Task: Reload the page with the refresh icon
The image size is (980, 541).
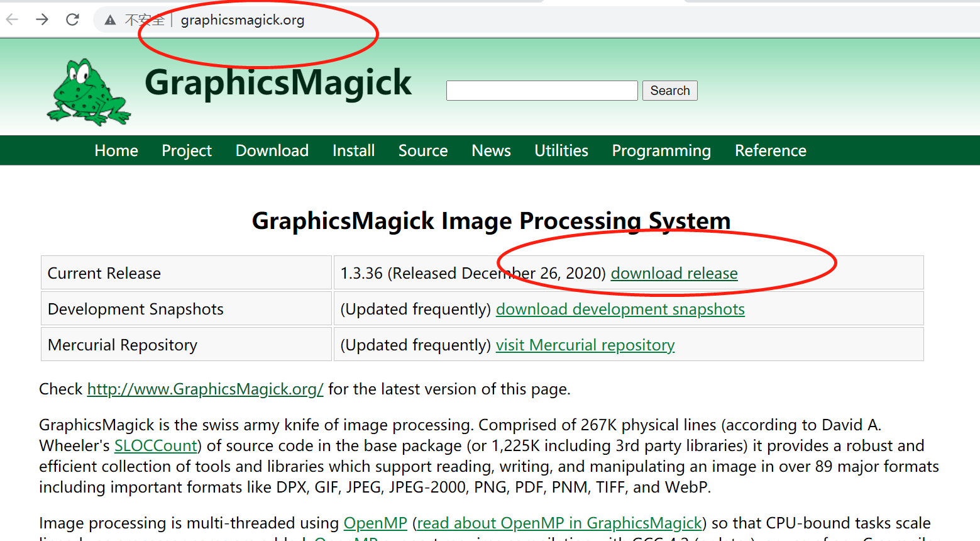Action: (72, 20)
